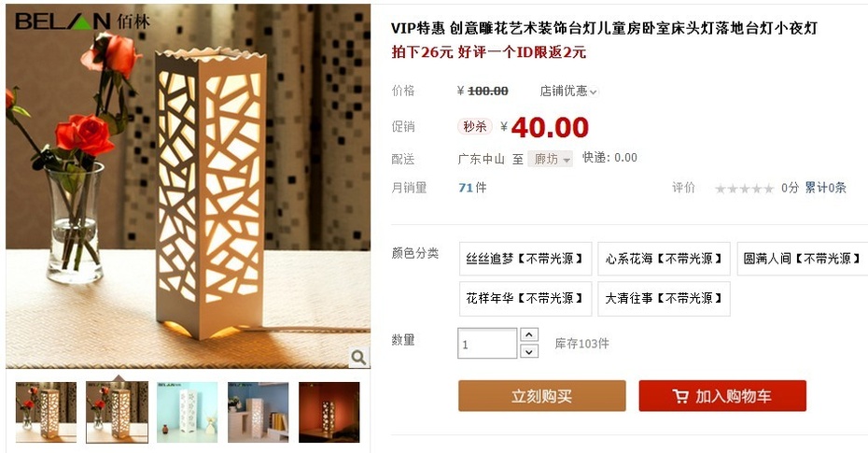The image size is (868, 453).
Task: Click the shopping cart icon in red button
Action: pyautogui.click(x=680, y=396)
